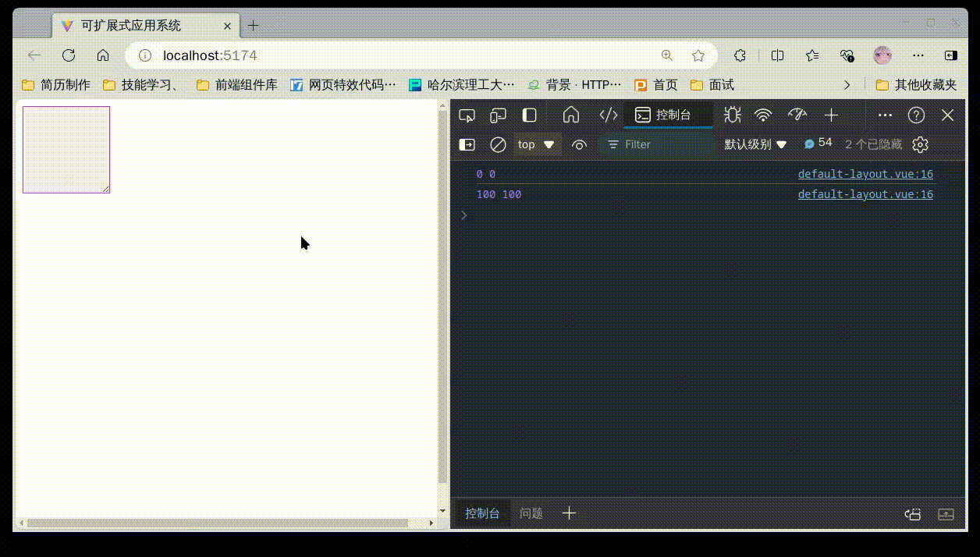The image size is (980, 557).
Task: Add a drawer tab with bottom plus
Action: [570, 513]
